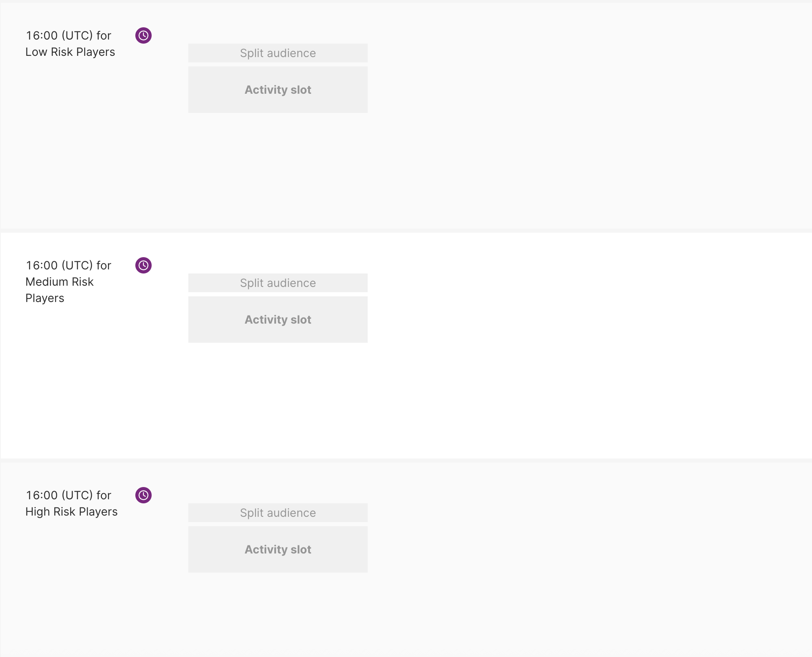This screenshot has width=812, height=657.
Task: Click the clock icon for Low Risk Players
Action: (x=143, y=35)
